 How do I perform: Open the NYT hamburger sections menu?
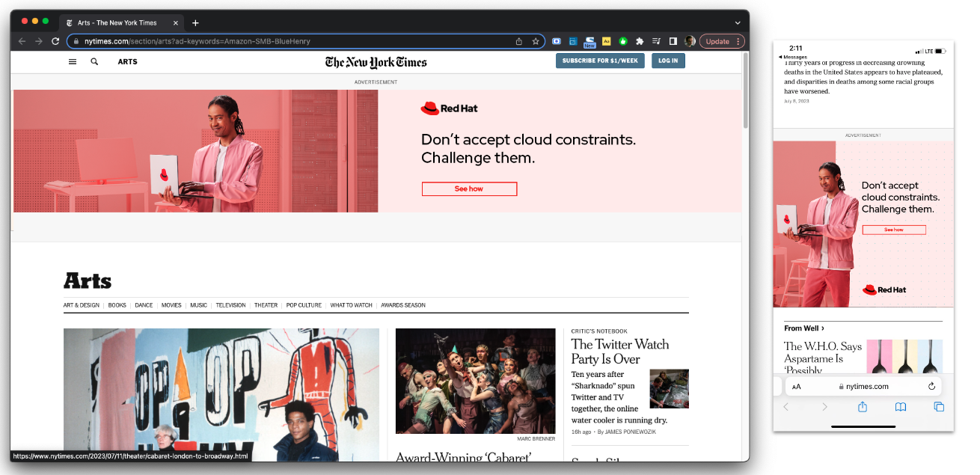click(73, 61)
